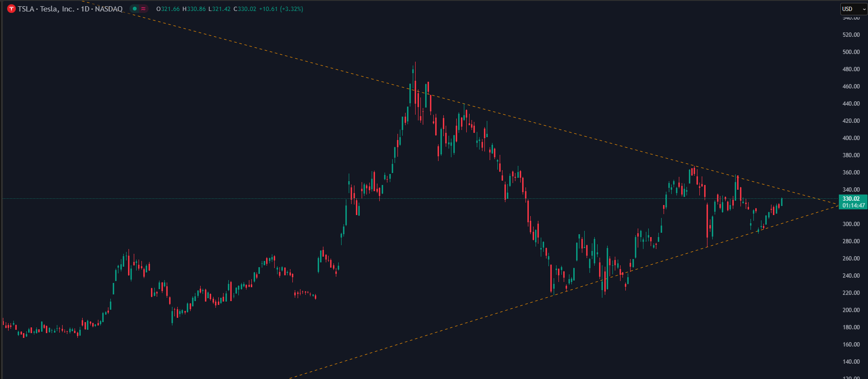Viewport: 868px width, 379px height.
Task: Click the high value 330.86 in legend
Action: 196,9
